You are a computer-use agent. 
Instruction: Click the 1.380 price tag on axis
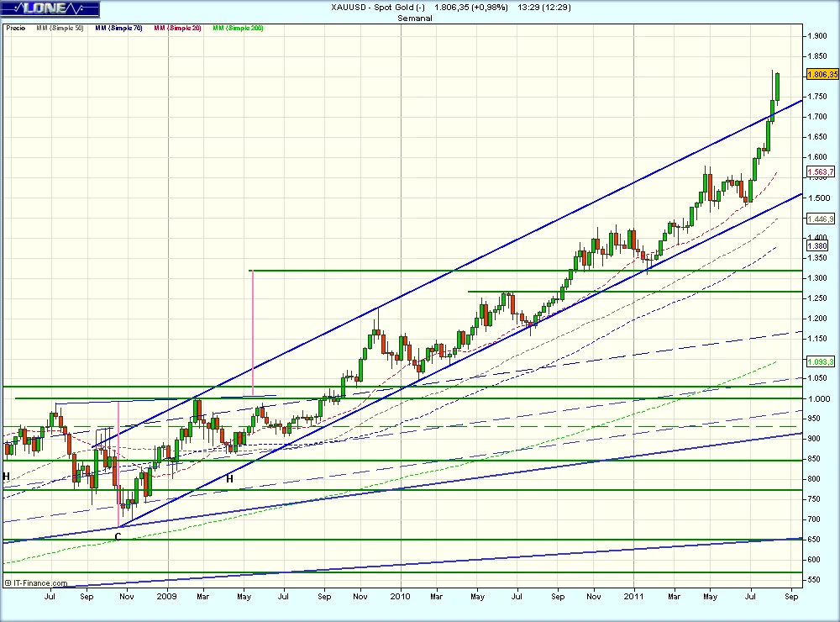[816, 246]
